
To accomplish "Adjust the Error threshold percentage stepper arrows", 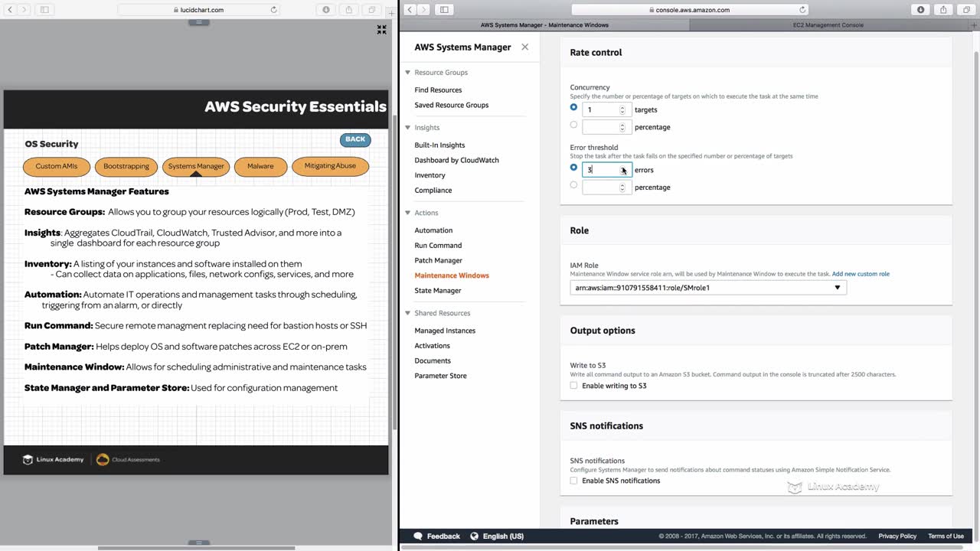I will coord(622,187).
